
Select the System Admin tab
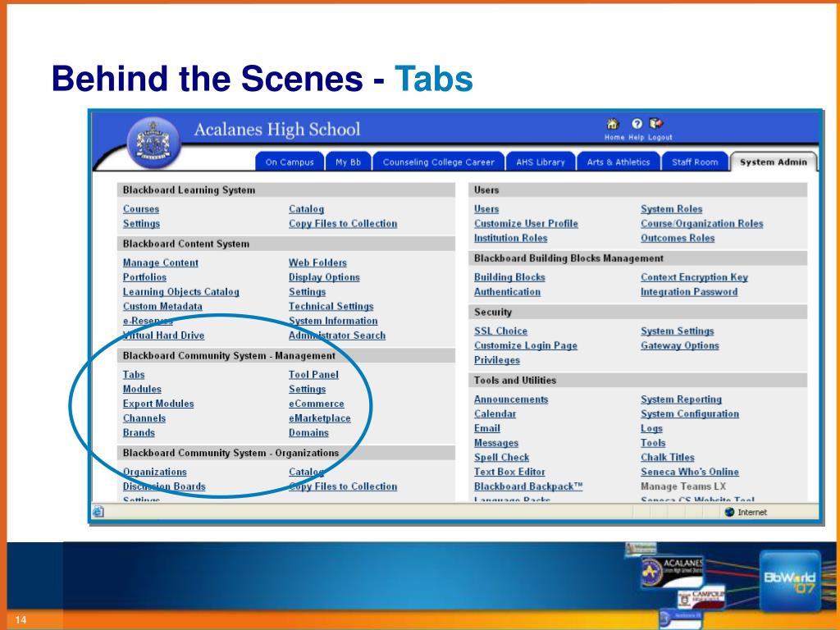tap(773, 162)
